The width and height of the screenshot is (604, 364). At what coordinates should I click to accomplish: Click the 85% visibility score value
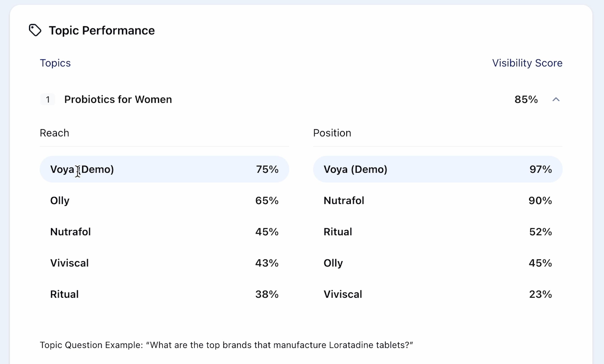coord(526,100)
